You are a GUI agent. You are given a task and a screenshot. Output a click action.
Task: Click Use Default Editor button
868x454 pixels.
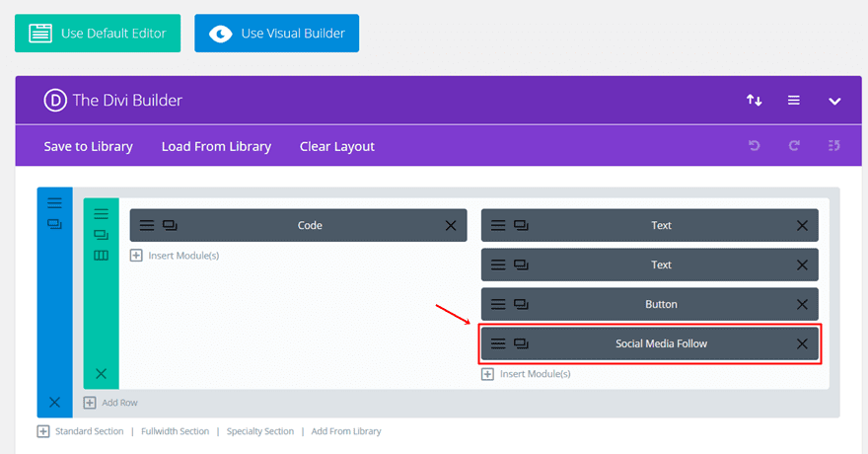(98, 34)
